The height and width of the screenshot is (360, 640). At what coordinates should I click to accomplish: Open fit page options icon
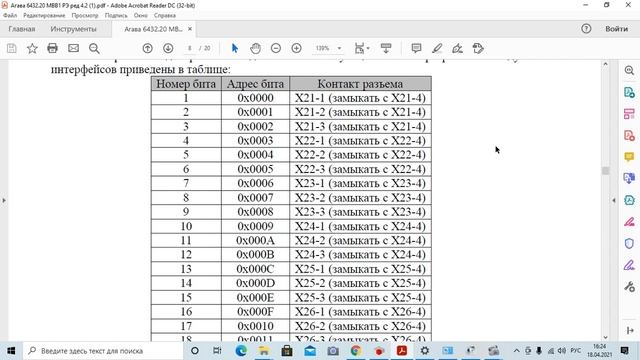coord(361,48)
